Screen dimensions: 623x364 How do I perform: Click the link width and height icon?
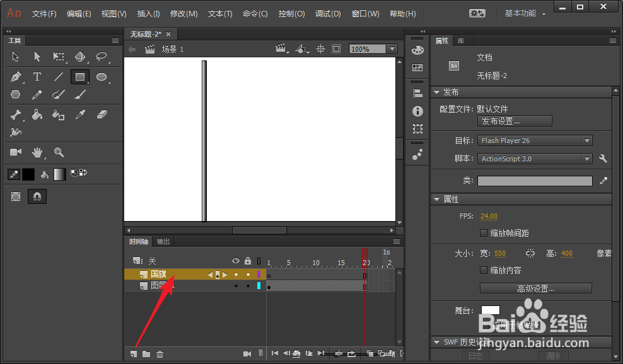(x=530, y=253)
